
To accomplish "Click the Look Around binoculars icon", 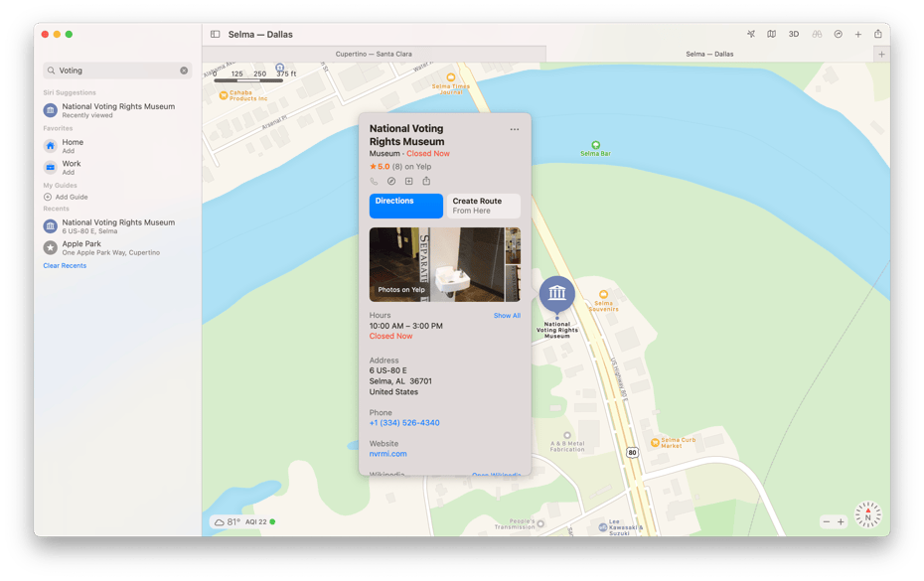I will [x=817, y=34].
